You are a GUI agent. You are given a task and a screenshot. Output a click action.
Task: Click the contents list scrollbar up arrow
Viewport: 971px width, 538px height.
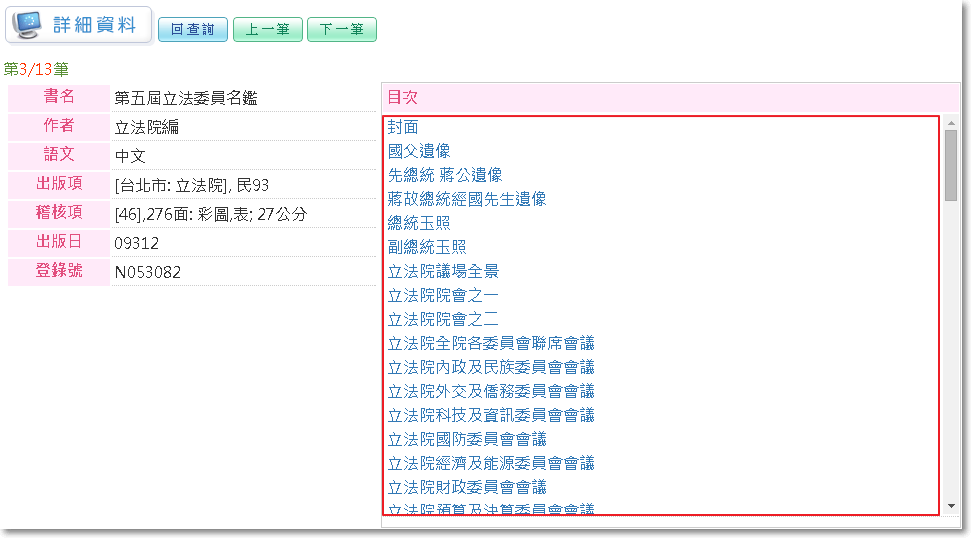point(951,122)
